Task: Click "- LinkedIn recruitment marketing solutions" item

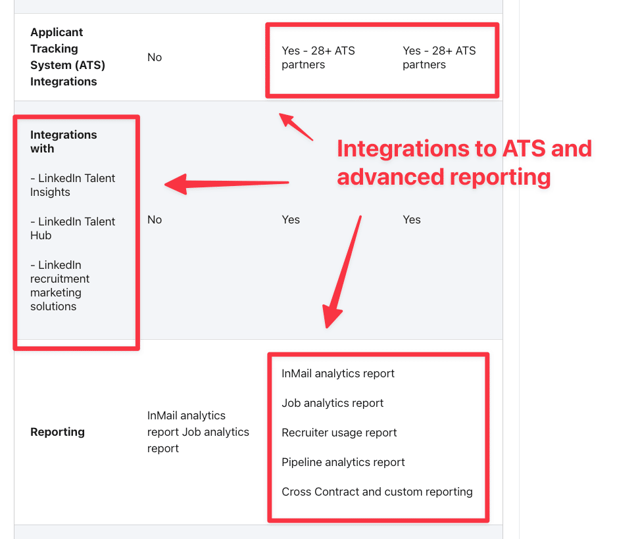Action: (60, 286)
